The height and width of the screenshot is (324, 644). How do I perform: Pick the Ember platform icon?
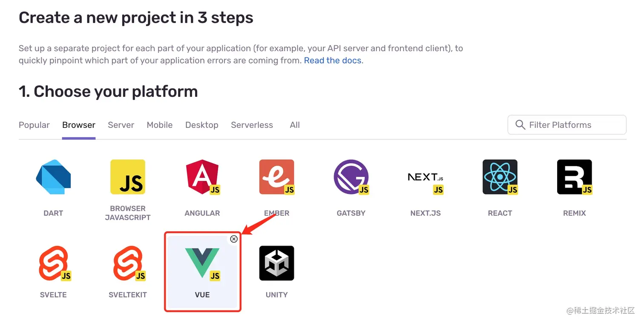click(x=276, y=177)
